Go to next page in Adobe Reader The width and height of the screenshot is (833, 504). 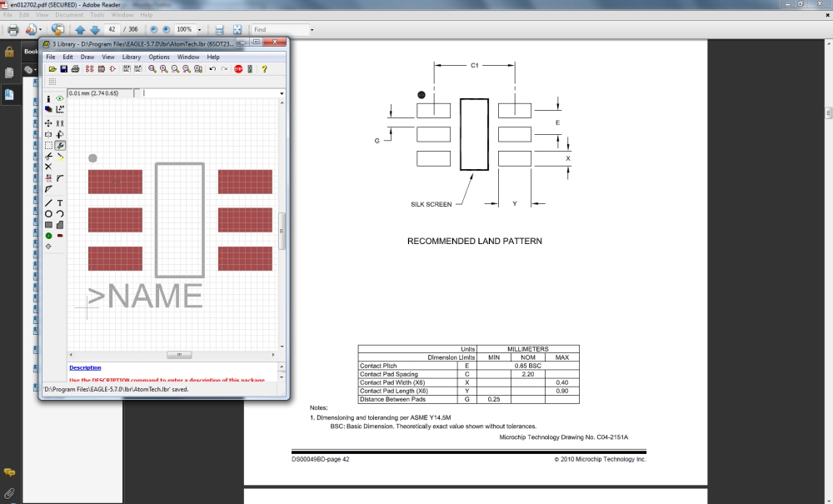pyautogui.click(x=95, y=30)
